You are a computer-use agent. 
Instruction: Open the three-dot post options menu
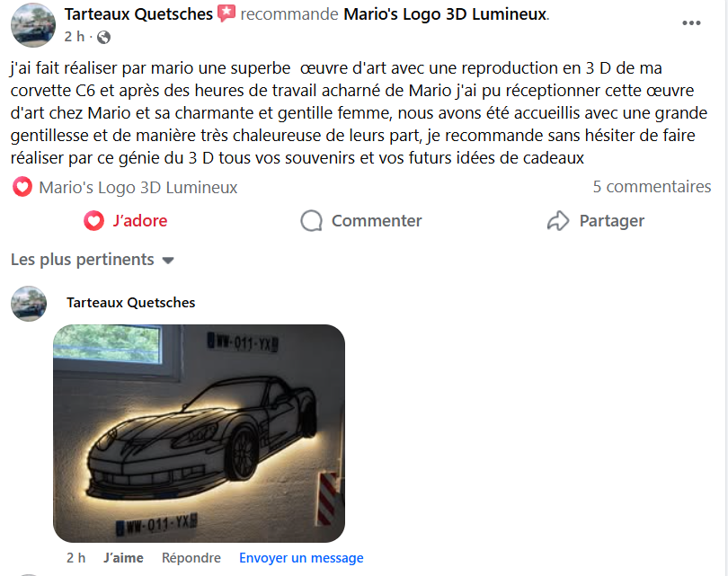691,22
